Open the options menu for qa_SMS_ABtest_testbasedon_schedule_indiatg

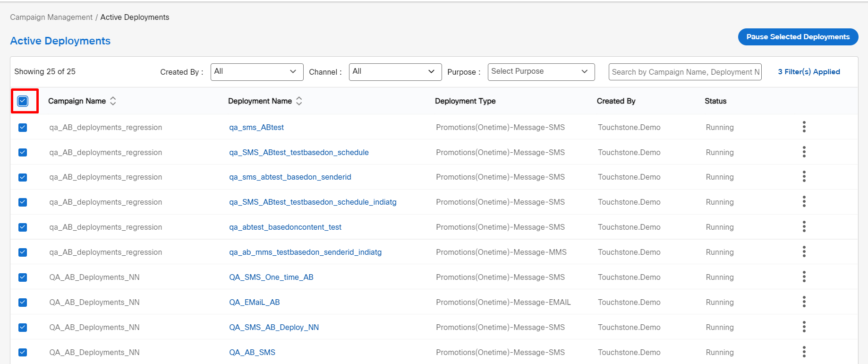tap(804, 202)
